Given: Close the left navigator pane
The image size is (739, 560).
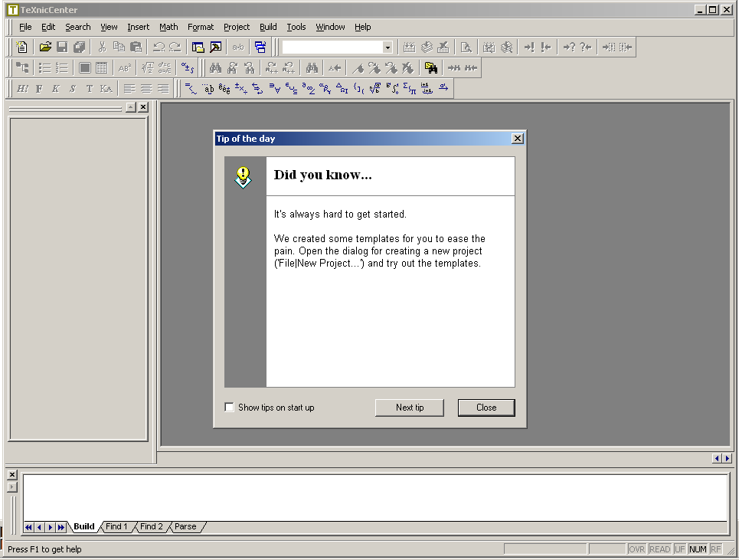Looking at the screenshot, I should coord(143,107).
